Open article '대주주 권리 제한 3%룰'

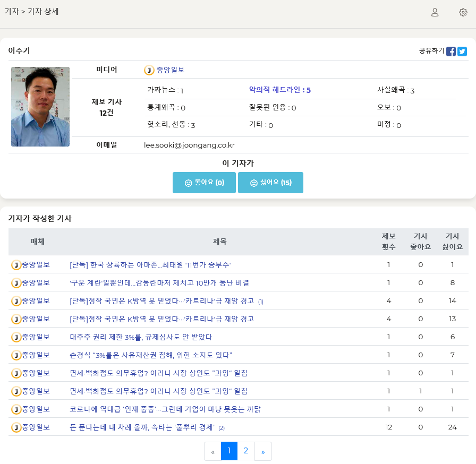141,337
